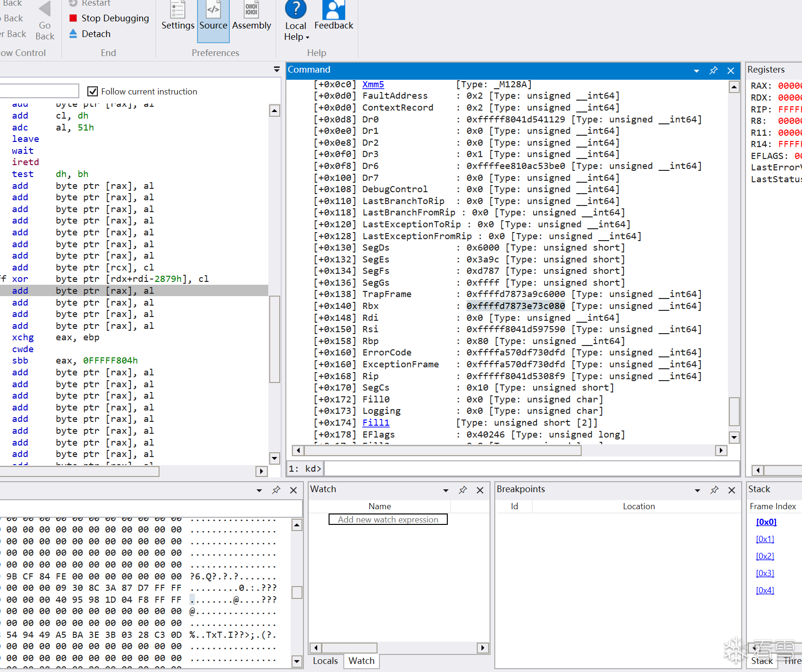
Task: Expand Local Help dropdown
Action: point(307,37)
